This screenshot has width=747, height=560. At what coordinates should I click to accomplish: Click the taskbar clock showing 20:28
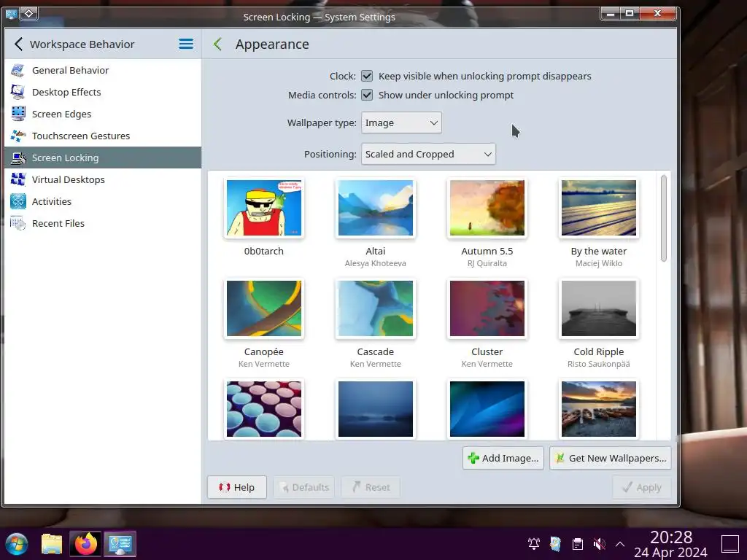click(x=671, y=544)
